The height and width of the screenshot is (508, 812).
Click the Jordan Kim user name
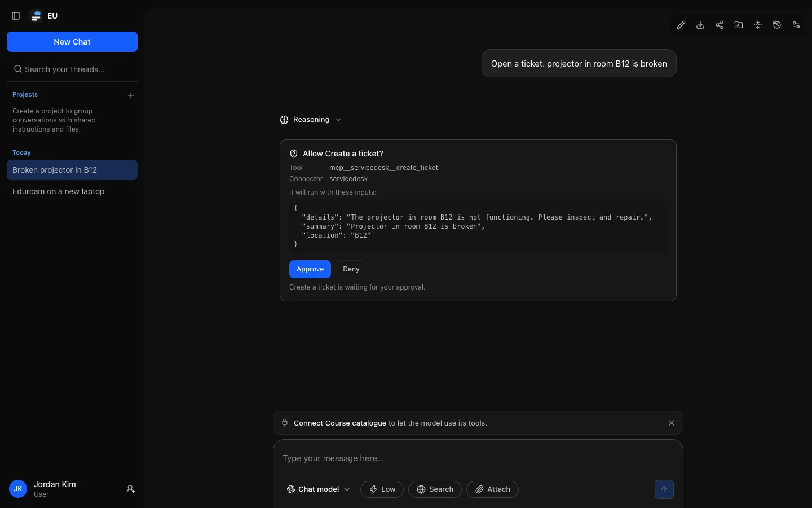click(x=55, y=484)
